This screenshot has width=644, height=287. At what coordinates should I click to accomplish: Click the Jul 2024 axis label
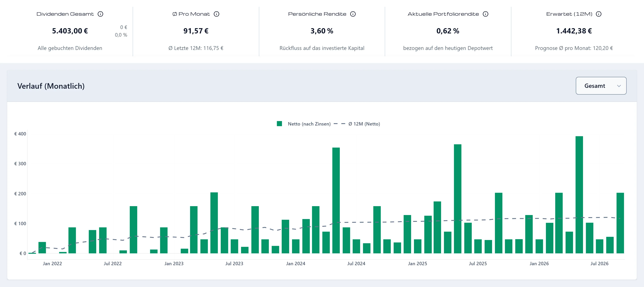(356, 264)
